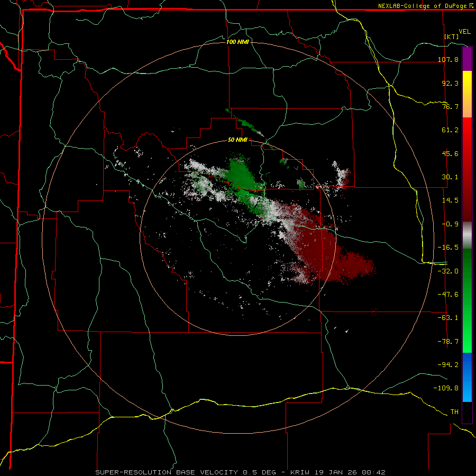Click the 50 NMI range ring label

[237, 140]
